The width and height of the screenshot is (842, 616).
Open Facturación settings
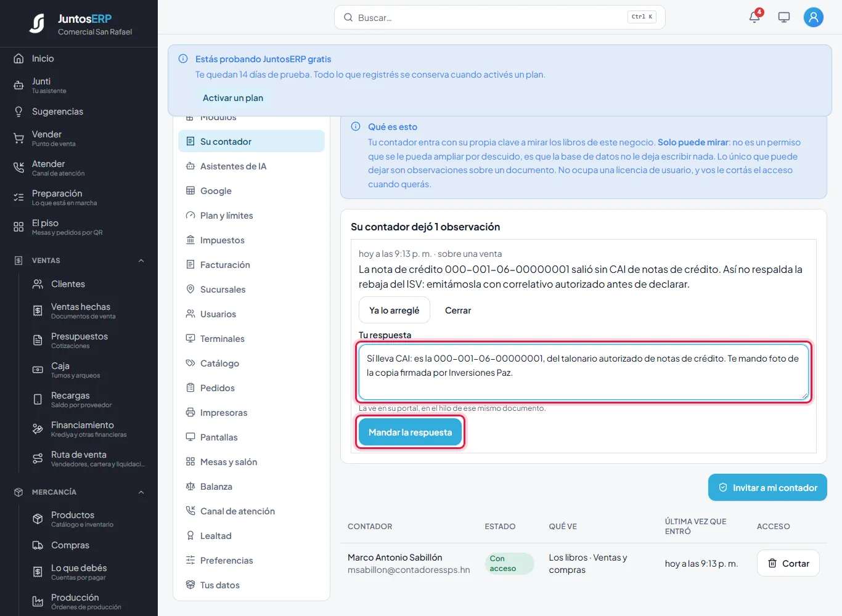click(x=251, y=264)
